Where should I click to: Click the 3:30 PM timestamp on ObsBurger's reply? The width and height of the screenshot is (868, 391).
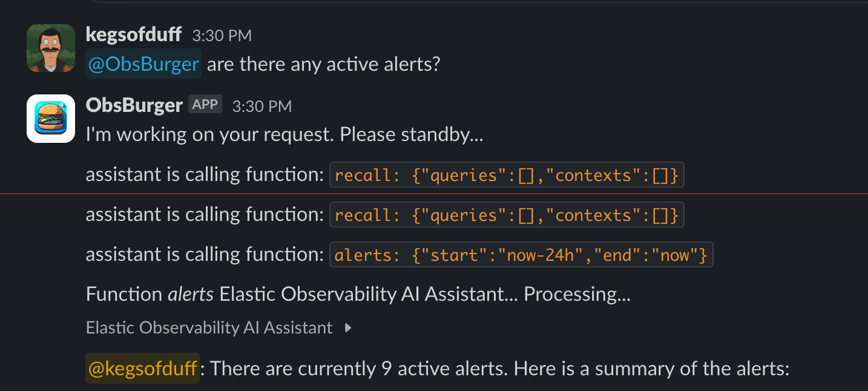coord(261,105)
